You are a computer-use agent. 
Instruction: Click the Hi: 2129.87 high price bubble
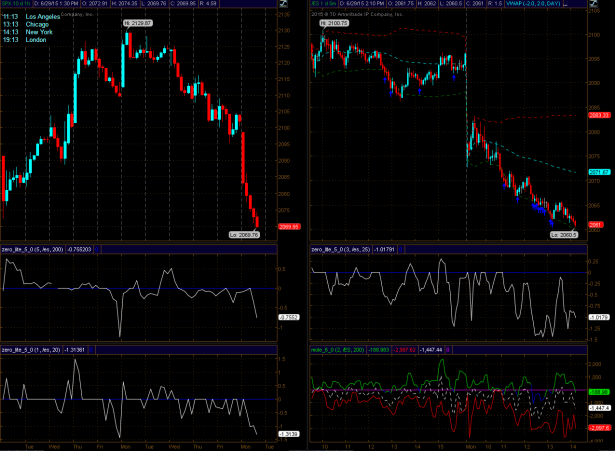point(138,21)
